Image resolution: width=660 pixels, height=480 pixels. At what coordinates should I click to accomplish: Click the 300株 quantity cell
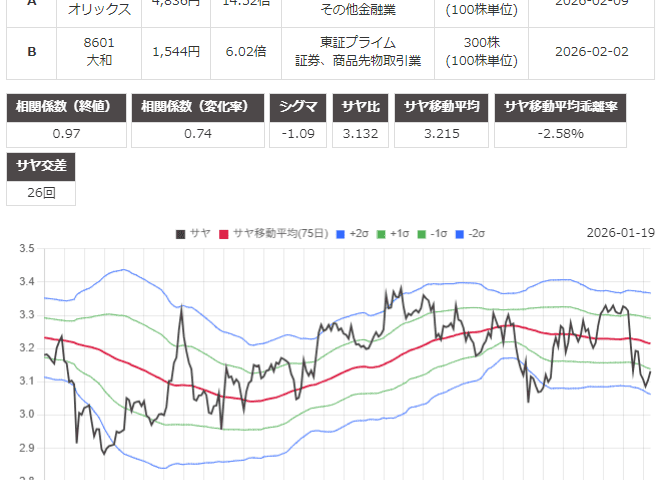point(482,52)
